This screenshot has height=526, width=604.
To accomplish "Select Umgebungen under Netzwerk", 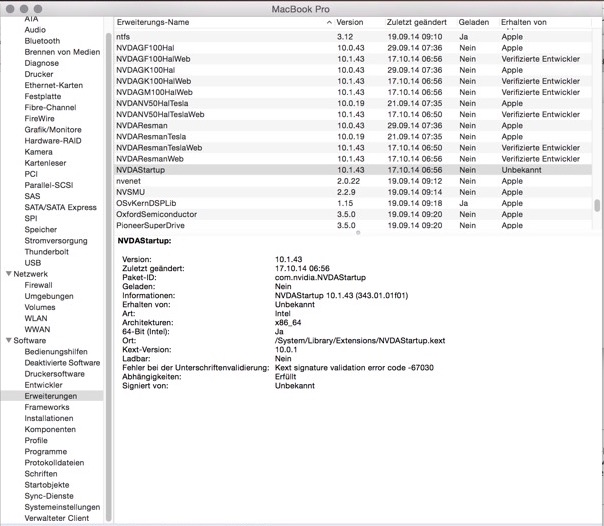I will 49,296.
